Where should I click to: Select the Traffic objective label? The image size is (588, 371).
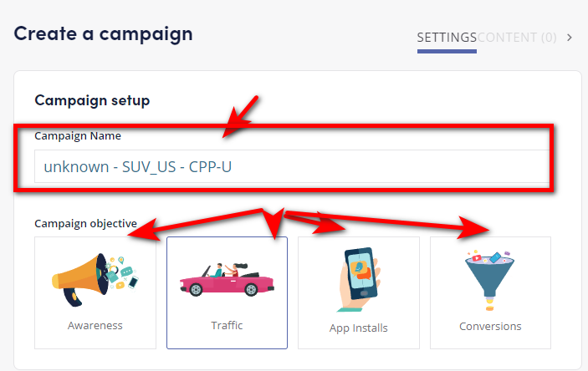[227, 325]
